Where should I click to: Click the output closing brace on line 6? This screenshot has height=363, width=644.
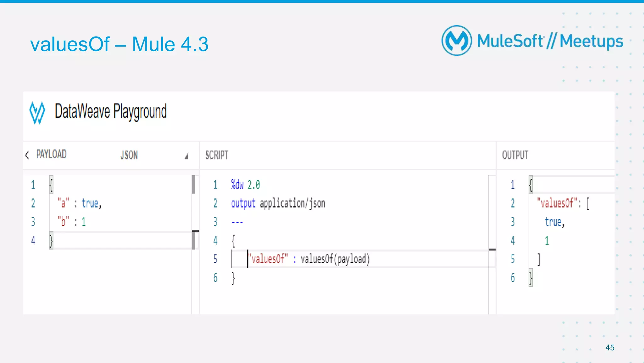(531, 278)
